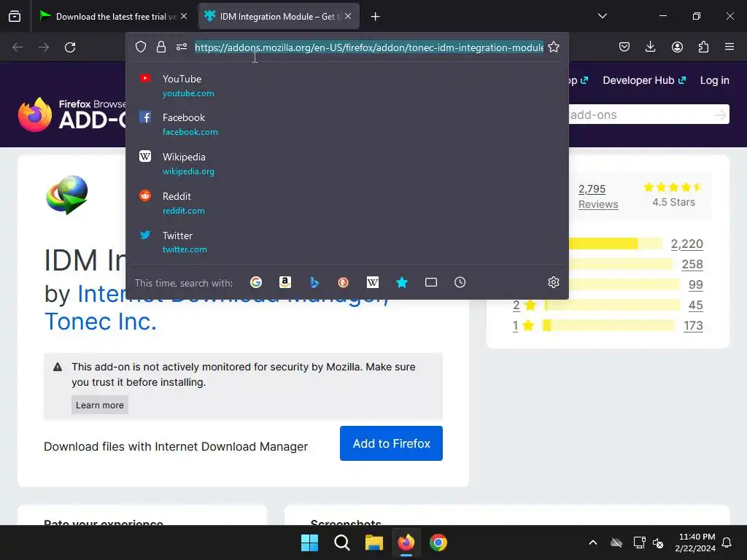Screen dimensions: 747x560
Task: Search this time with Wikipedia icon
Action: (x=373, y=282)
